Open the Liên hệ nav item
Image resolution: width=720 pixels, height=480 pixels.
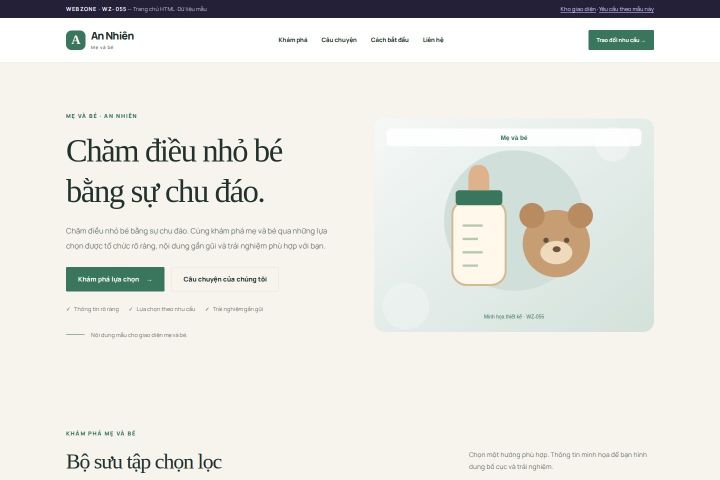click(x=433, y=40)
